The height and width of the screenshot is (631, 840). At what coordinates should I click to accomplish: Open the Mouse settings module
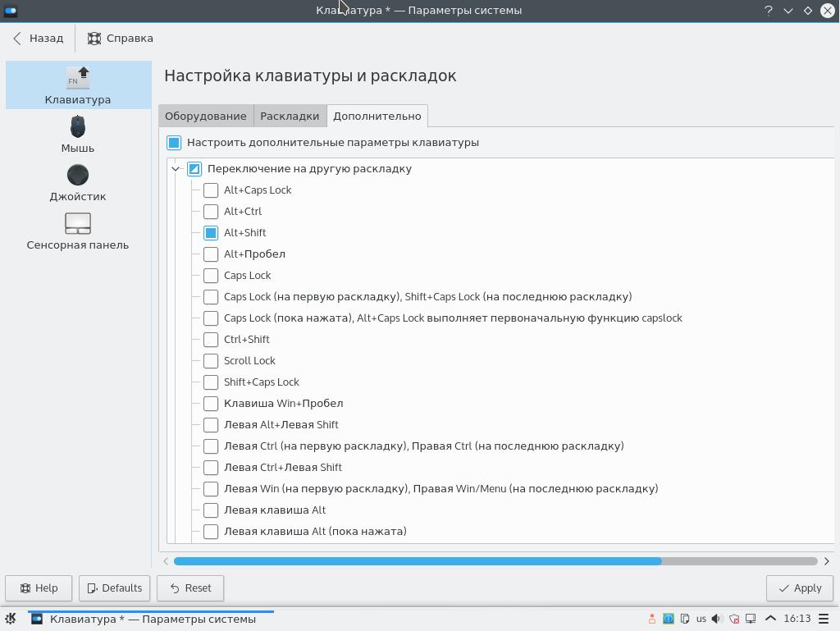[x=78, y=134]
